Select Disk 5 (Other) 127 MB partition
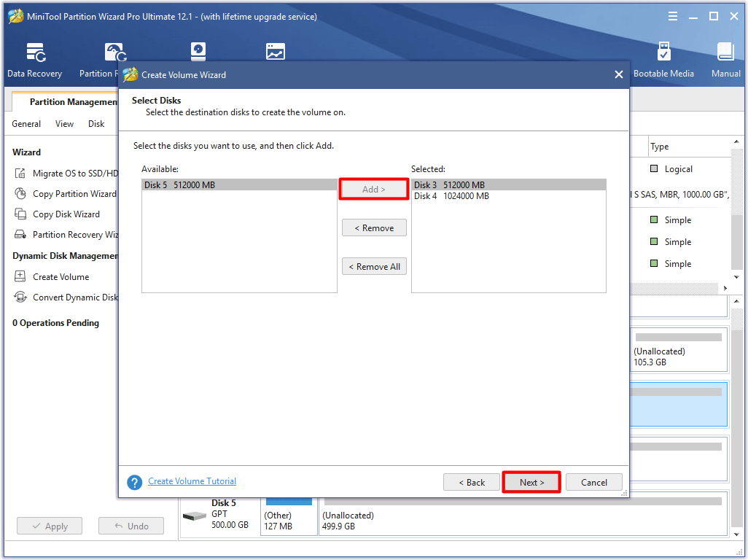 (x=289, y=516)
